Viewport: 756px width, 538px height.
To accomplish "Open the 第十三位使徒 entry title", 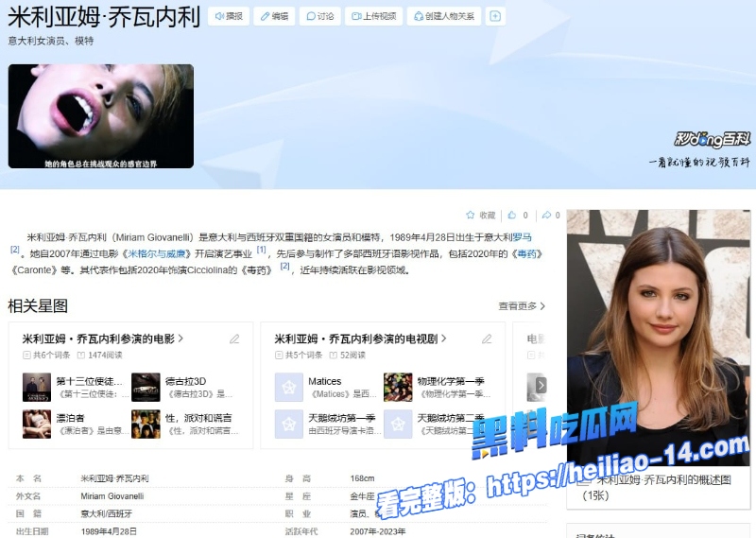I will 89,381.
